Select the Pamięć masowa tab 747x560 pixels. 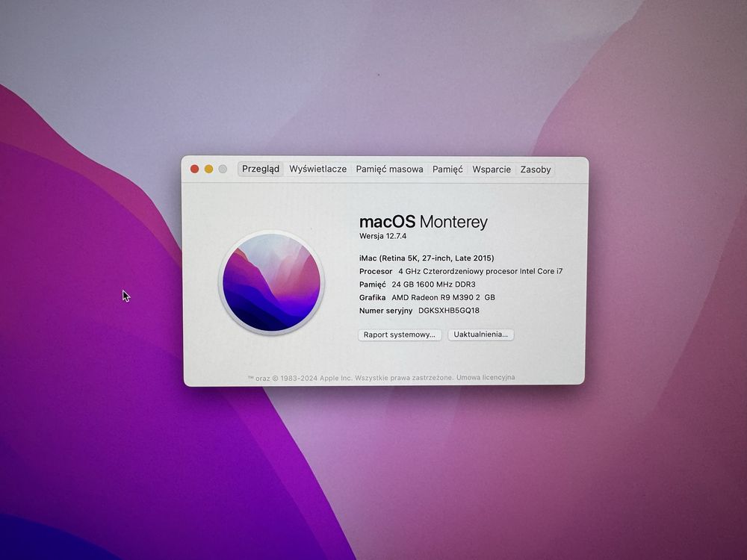click(x=389, y=169)
